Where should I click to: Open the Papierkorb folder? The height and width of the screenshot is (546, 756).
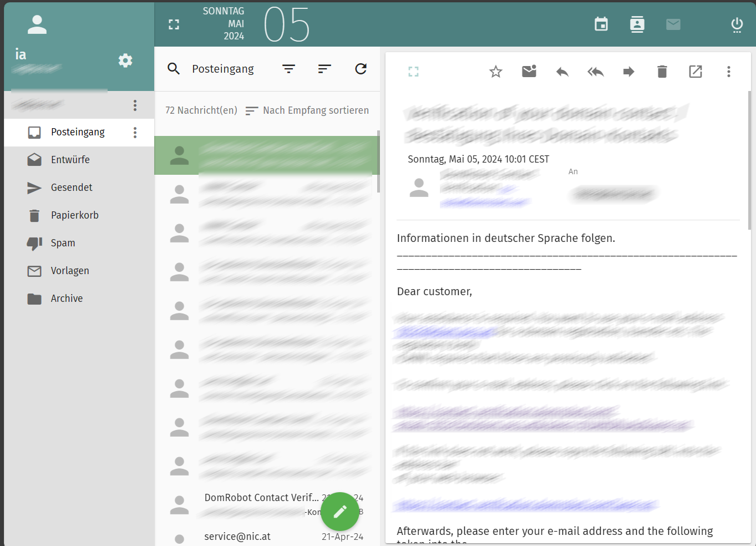pos(74,215)
